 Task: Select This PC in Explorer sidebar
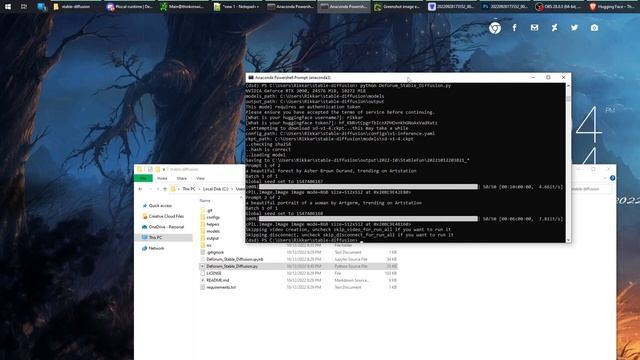(x=155, y=238)
